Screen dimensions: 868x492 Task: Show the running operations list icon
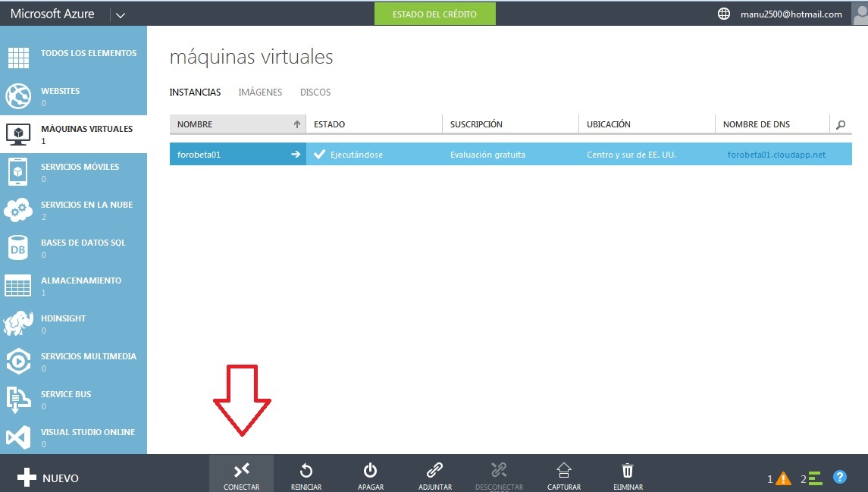coord(815,478)
